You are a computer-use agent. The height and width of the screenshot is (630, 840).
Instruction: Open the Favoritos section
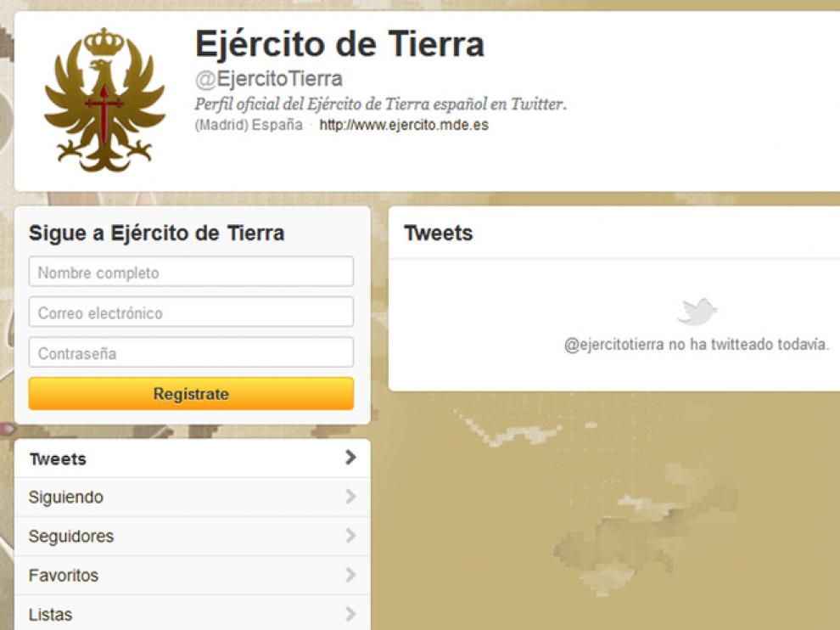pyautogui.click(x=193, y=576)
